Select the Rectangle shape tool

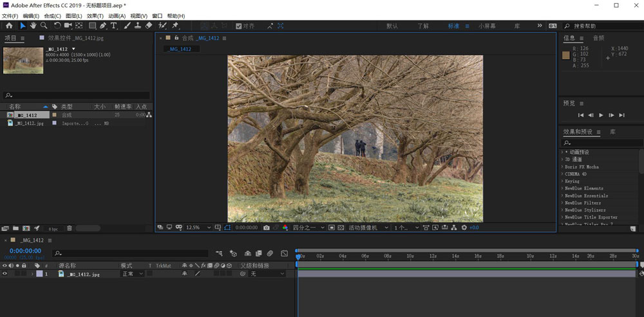coord(92,26)
